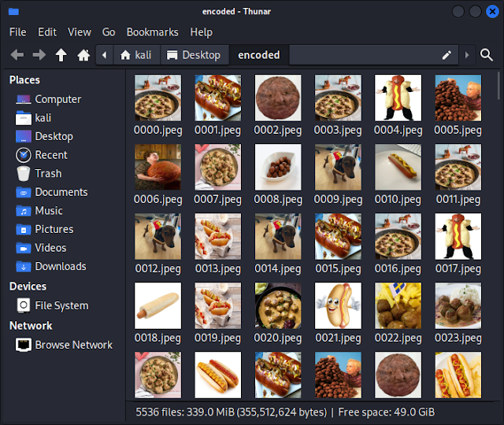Select thumbnail 0004.jpeg hot dog costume
504x425 pixels.
(x=398, y=98)
